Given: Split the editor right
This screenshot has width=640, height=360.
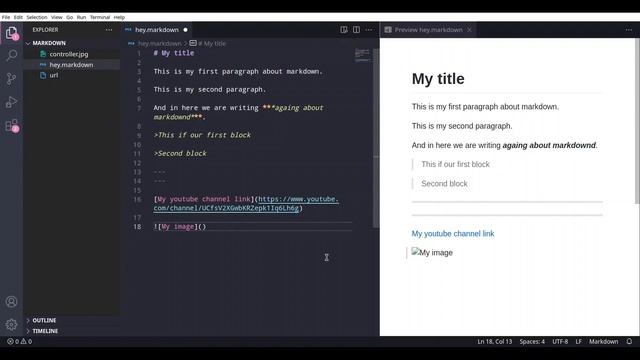Looking at the screenshot, I should [356, 30].
